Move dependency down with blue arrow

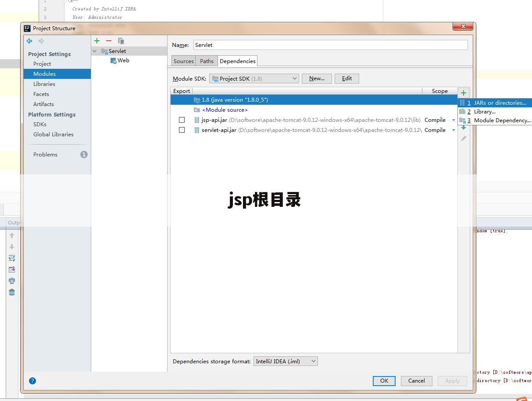point(464,128)
